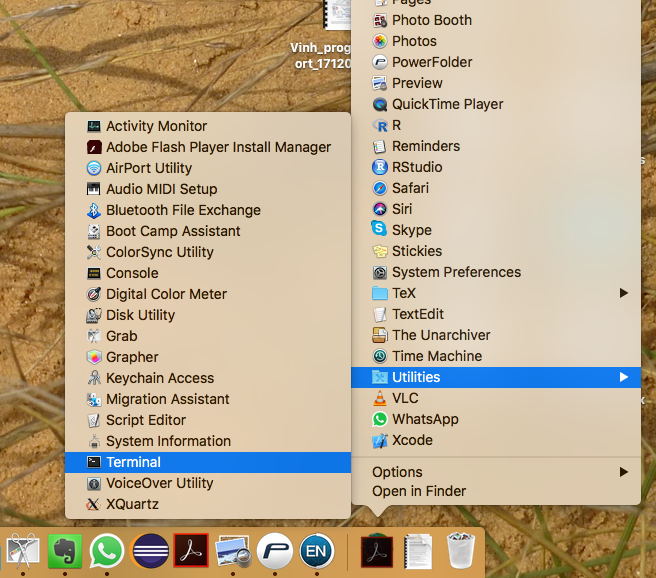Screen dimensions: 656x578
Task: Click the PowerFolder icon in the Dock
Action: (275, 551)
